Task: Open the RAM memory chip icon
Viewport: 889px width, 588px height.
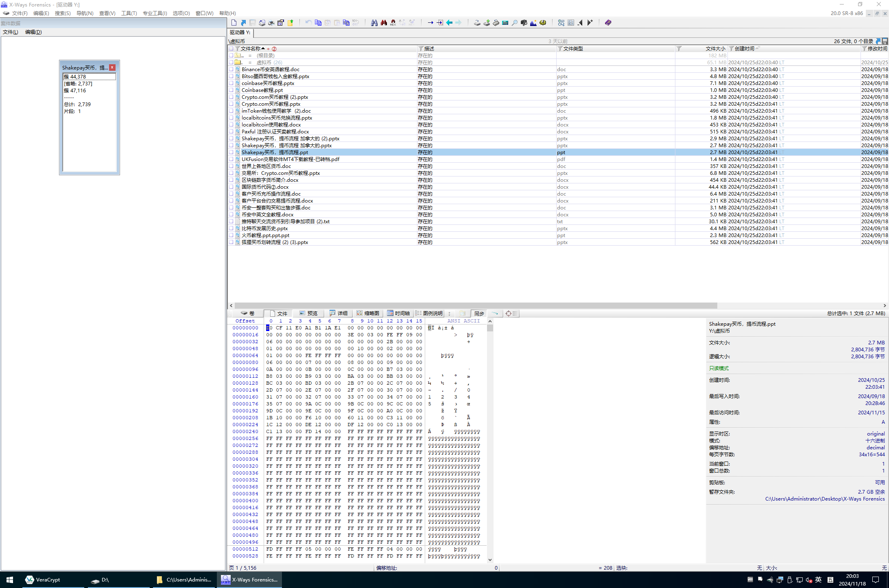Action: (496, 23)
